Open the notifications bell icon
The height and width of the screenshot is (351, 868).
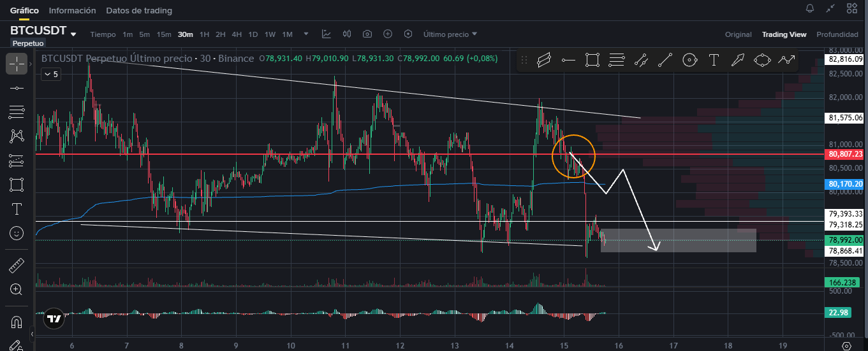pos(810,8)
